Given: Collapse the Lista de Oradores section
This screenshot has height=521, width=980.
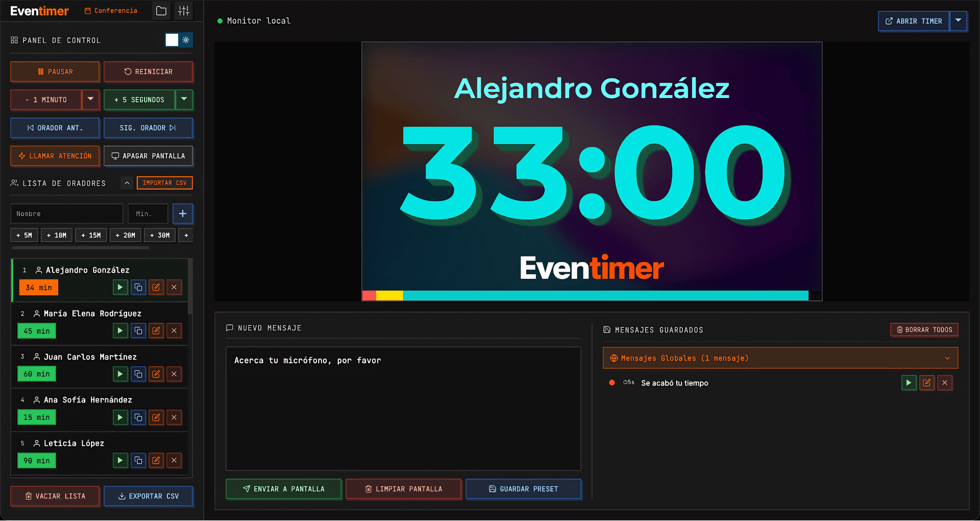Looking at the screenshot, I should [x=127, y=183].
